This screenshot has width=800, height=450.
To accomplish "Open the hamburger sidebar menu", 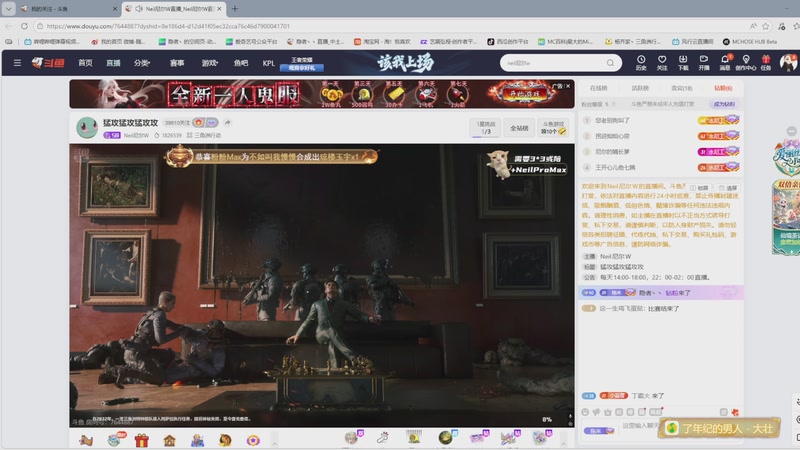I will click(x=17, y=63).
